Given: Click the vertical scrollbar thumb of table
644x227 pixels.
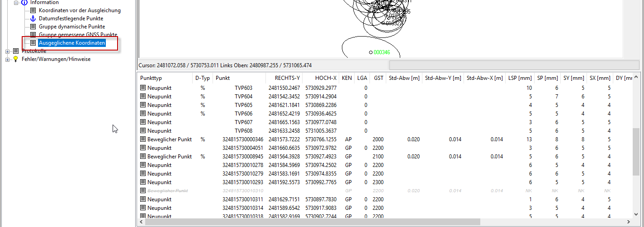Looking at the screenshot, I should (635, 149).
